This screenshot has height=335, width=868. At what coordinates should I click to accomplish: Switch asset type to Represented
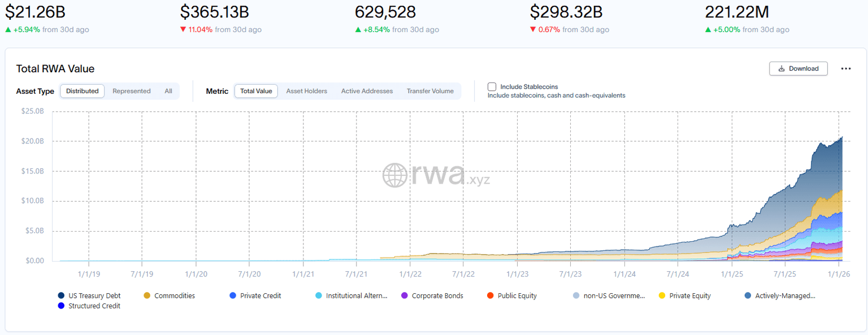[132, 91]
